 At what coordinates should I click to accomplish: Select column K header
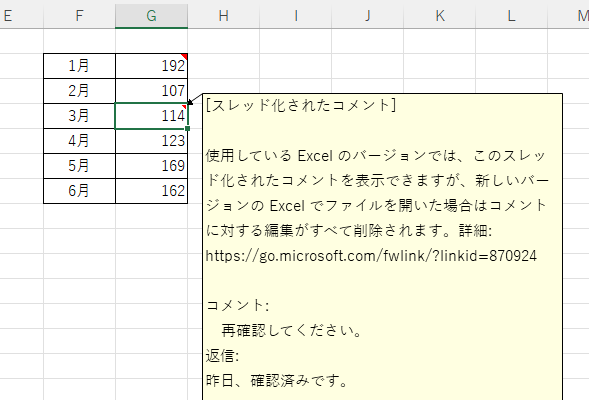pyautogui.click(x=440, y=15)
